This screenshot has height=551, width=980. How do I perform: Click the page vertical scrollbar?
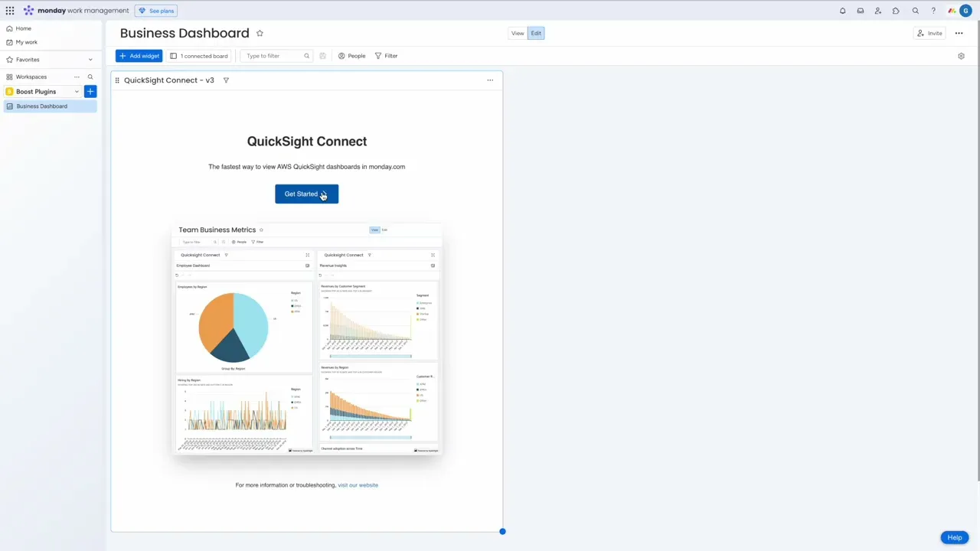pyautogui.click(x=978, y=253)
